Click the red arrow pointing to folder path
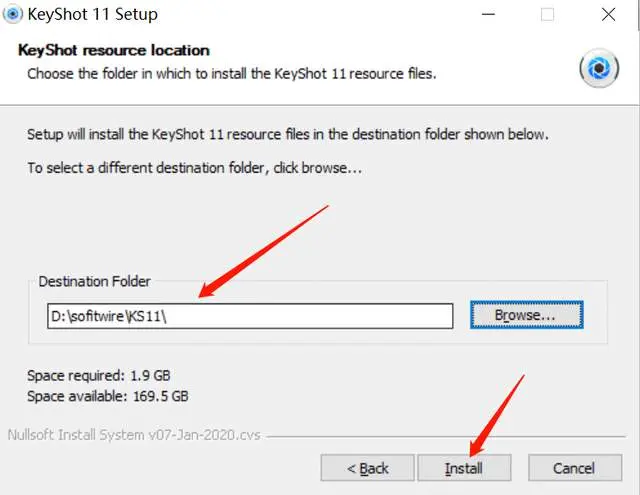 coord(263,251)
